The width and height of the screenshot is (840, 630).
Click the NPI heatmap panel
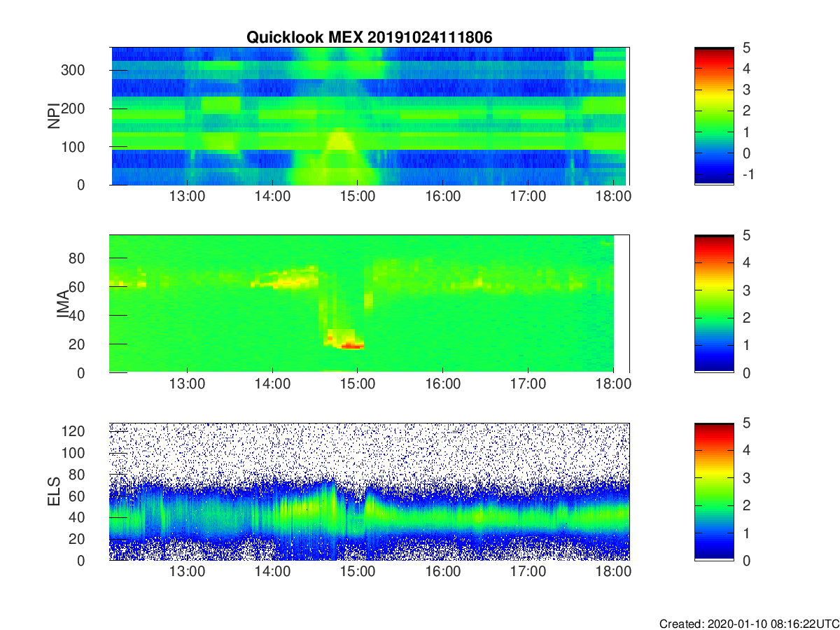point(369,116)
